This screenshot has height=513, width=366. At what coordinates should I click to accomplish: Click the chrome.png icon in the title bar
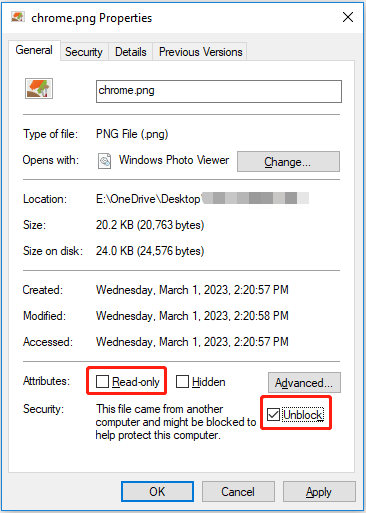tap(18, 17)
